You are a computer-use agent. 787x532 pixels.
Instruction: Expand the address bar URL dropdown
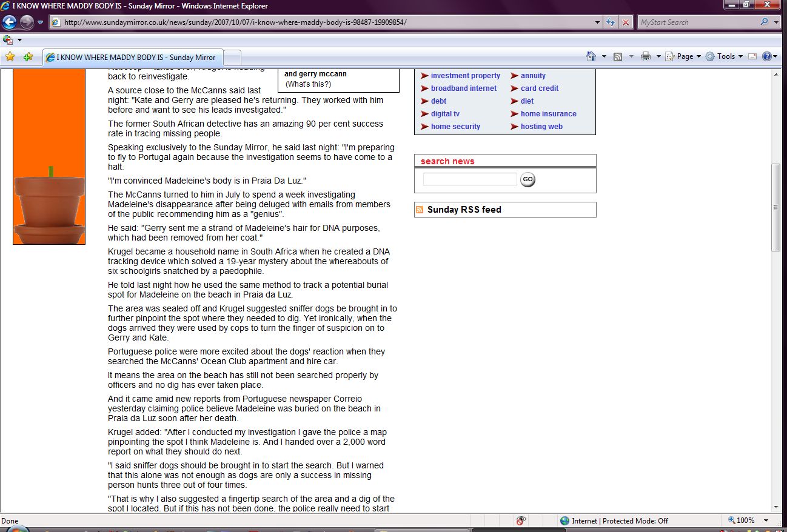tap(598, 22)
